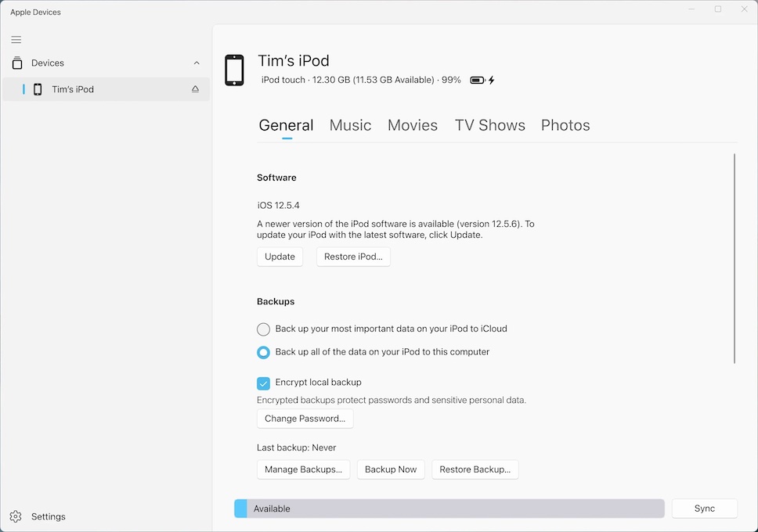
Task: Open Manage Backups dialog
Action: (x=303, y=469)
